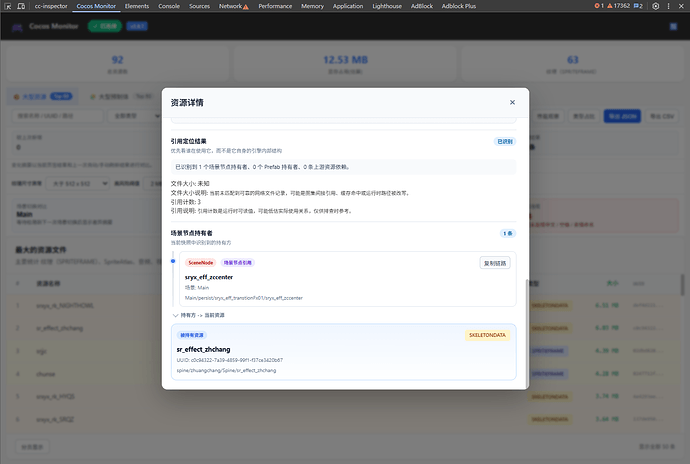Click the 文件大小: 未知 line
Viewport: 690px width, 464px height.
190,184
